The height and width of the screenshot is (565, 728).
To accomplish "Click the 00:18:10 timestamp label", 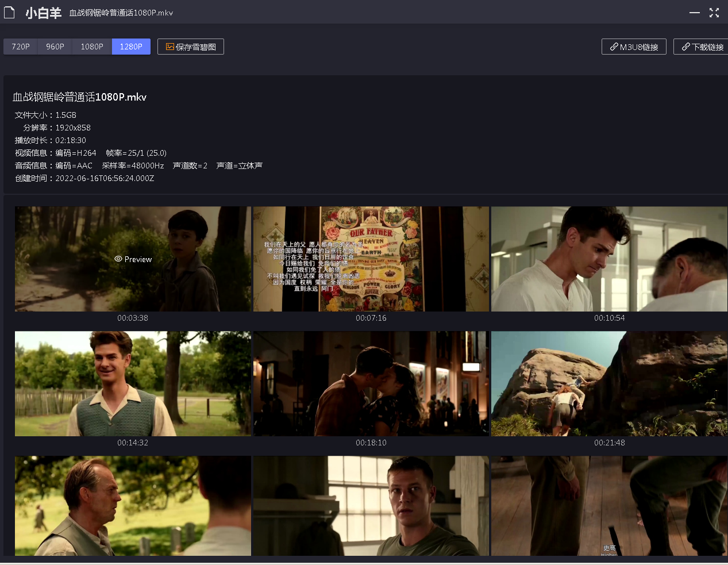I will (371, 443).
